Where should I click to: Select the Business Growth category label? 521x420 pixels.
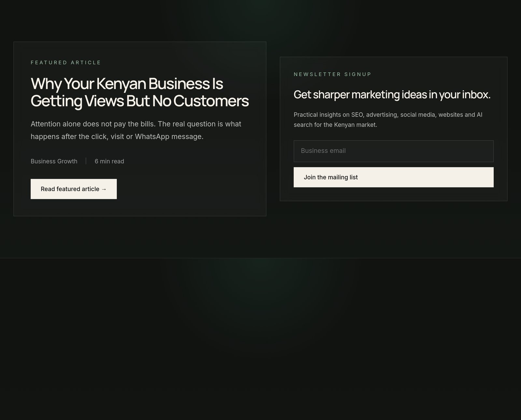[54, 161]
